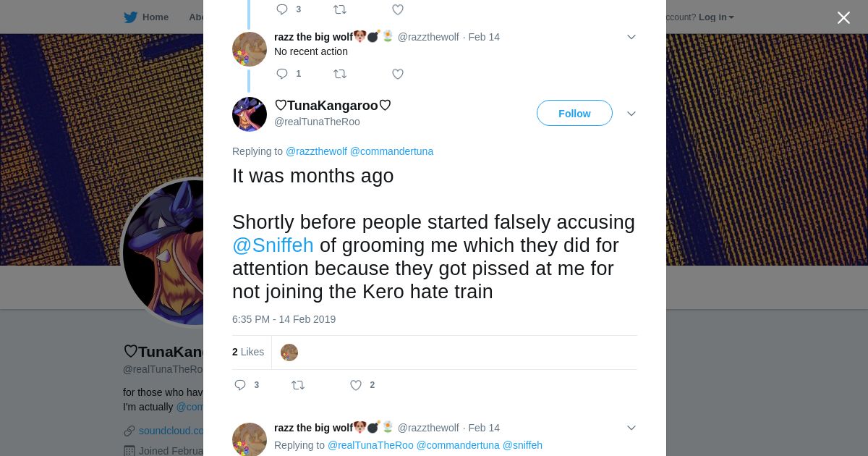Screen dimensions: 868x456
Task: Retweet the topmost partially visible tweet
Action: tap(340, 9)
